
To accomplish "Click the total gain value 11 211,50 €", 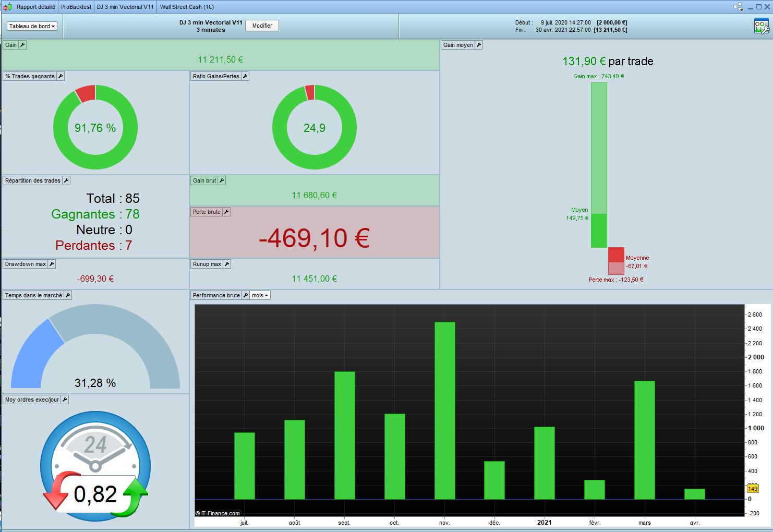I will tap(221, 60).
